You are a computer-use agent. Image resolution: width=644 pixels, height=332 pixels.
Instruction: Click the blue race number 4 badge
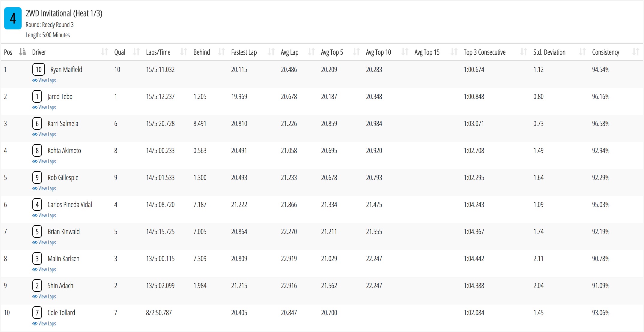click(x=13, y=18)
